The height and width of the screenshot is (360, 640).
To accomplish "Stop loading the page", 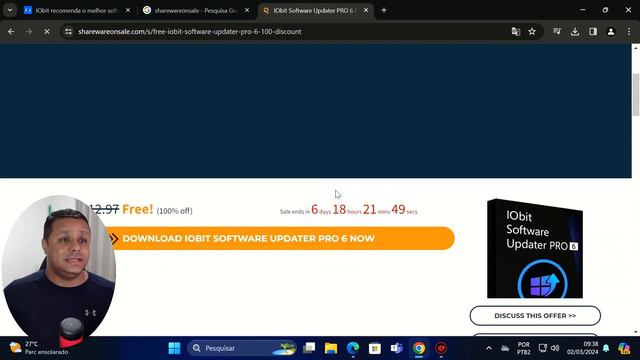I will (x=47, y=31).
